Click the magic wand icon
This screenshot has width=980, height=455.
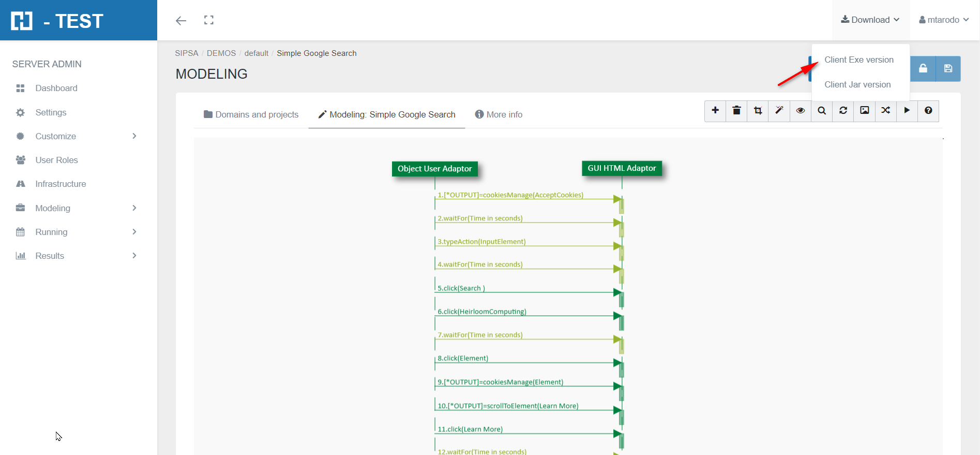779,111
